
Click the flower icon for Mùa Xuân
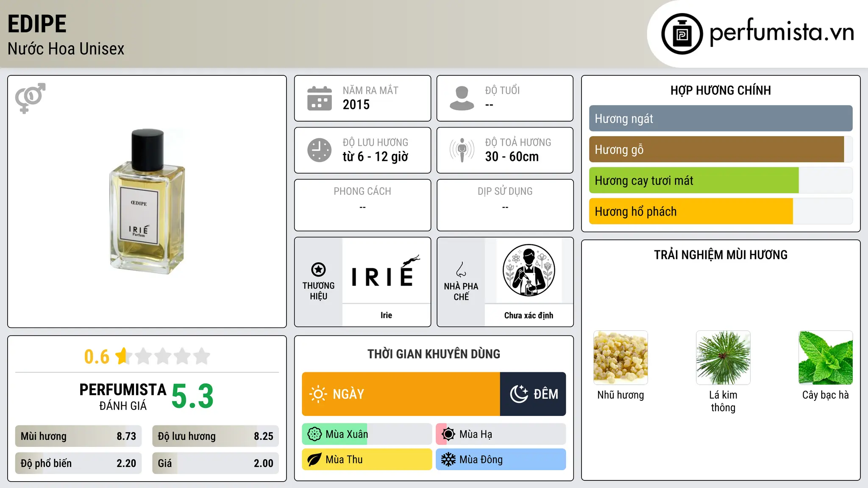(x=314, y=434)
